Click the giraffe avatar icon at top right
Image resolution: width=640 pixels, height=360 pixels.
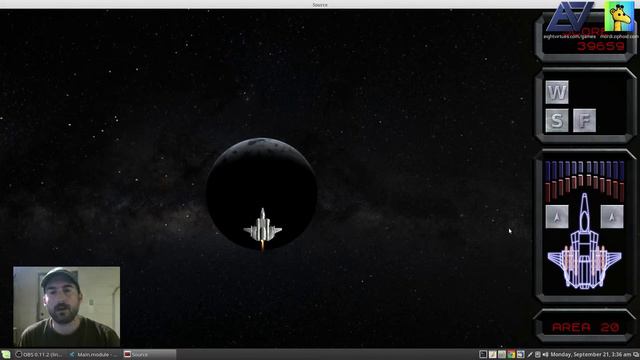click(x=619, y=16)
